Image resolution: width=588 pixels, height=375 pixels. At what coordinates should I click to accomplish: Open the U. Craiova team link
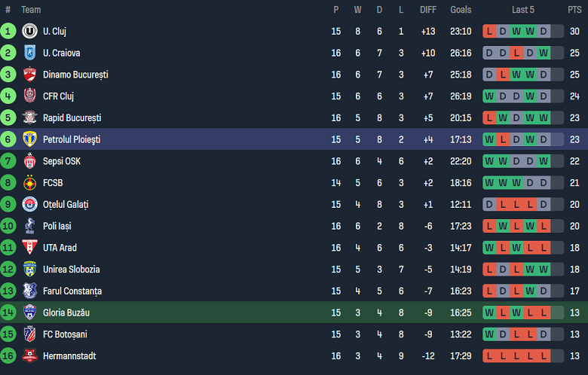(x=61, y=53)
